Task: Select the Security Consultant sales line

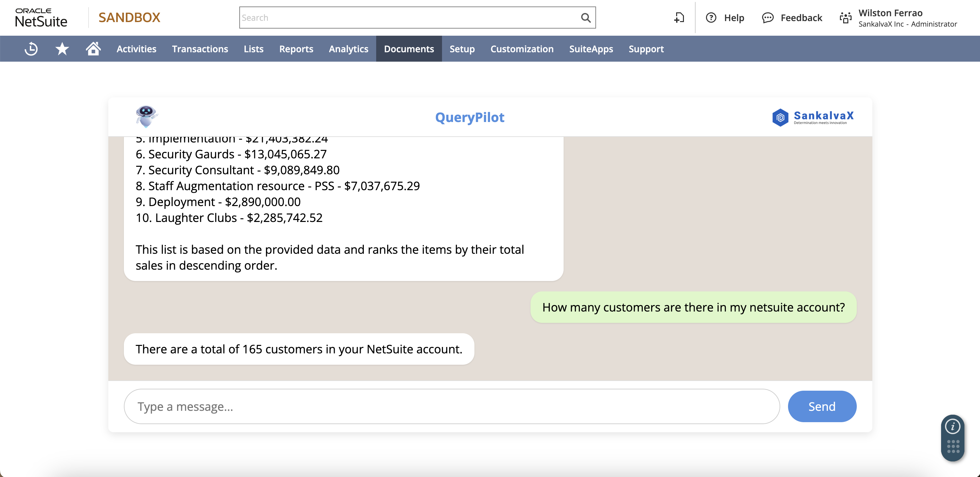Action: pos(237,170)
